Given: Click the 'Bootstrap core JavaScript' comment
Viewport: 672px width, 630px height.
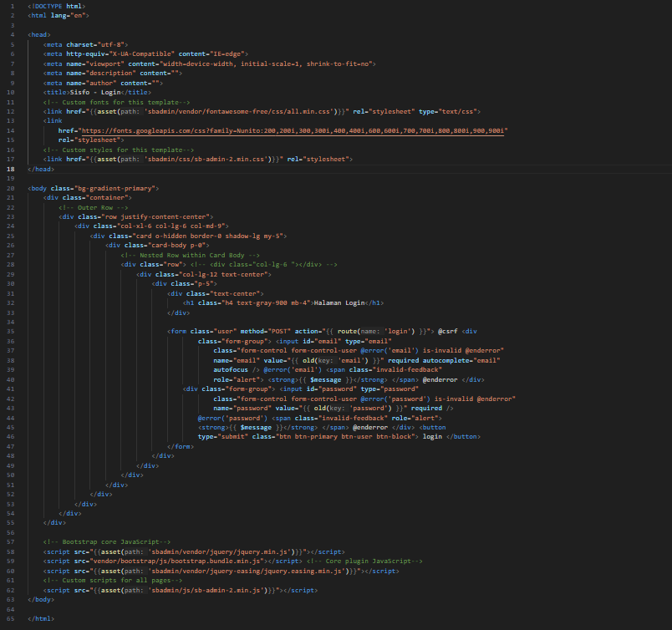Looking at the screenshot, I should pos(107,541).
